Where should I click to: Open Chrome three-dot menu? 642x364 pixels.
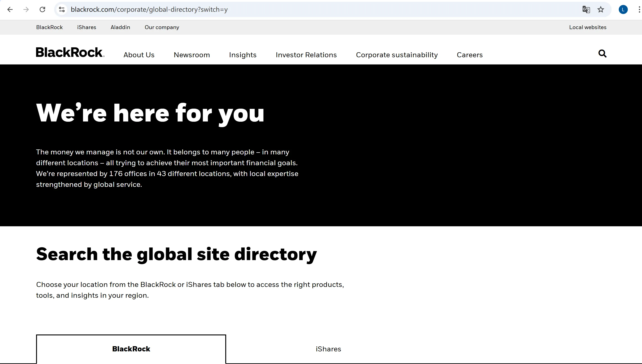tap(639, 9)
